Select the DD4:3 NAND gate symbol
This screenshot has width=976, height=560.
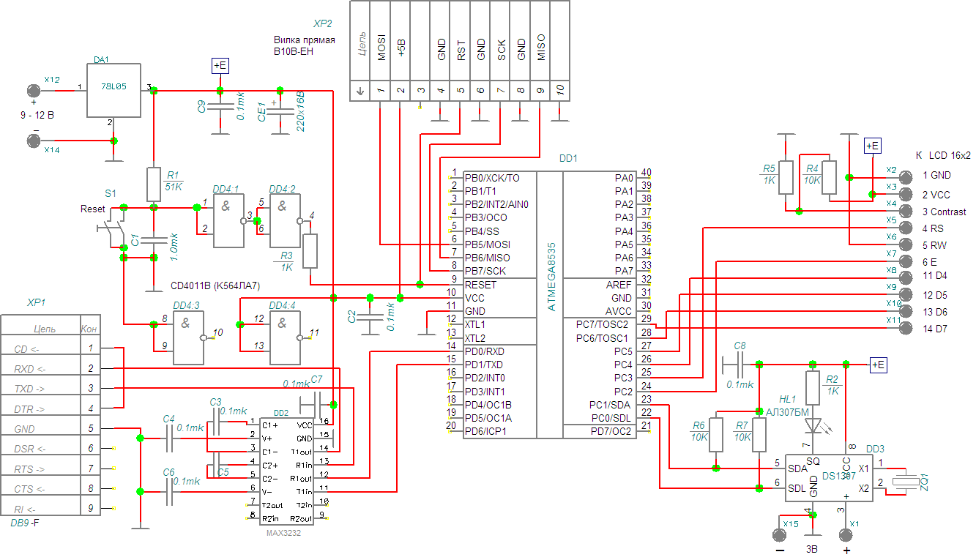point(189,338)
